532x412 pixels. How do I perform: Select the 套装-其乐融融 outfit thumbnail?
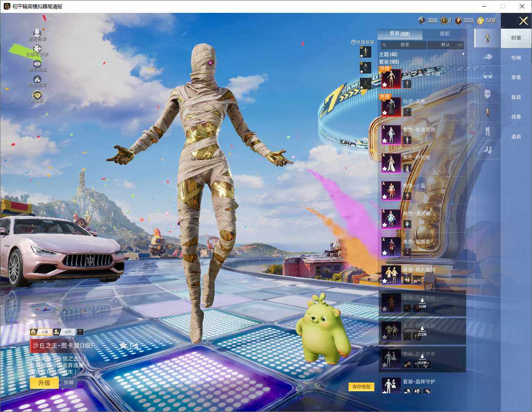[391, 275]
